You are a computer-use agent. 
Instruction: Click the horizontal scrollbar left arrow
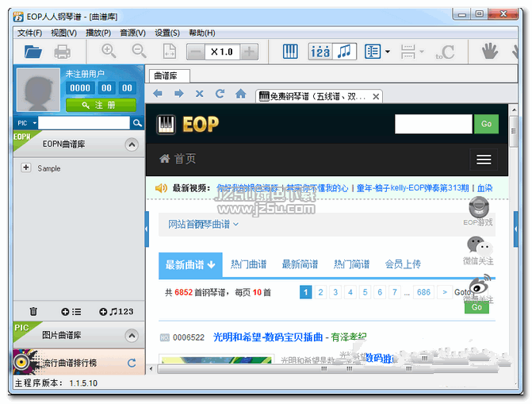pyautogui.click(x=151, y=368)
